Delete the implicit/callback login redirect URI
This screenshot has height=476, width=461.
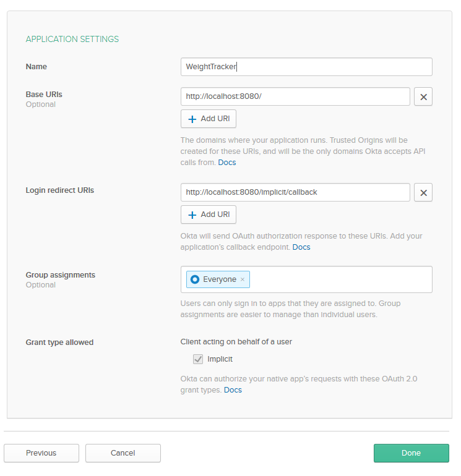point(423,193)
